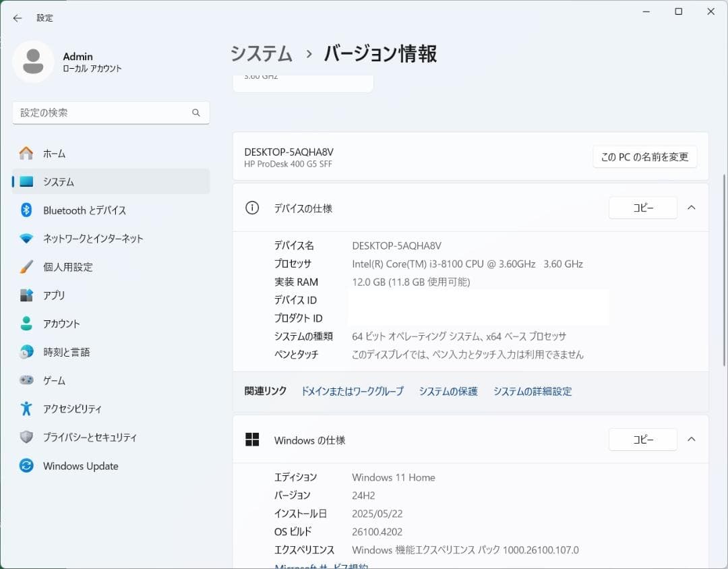Open the アカウント settings
728x569 pixels.
[x=26, y=323]
